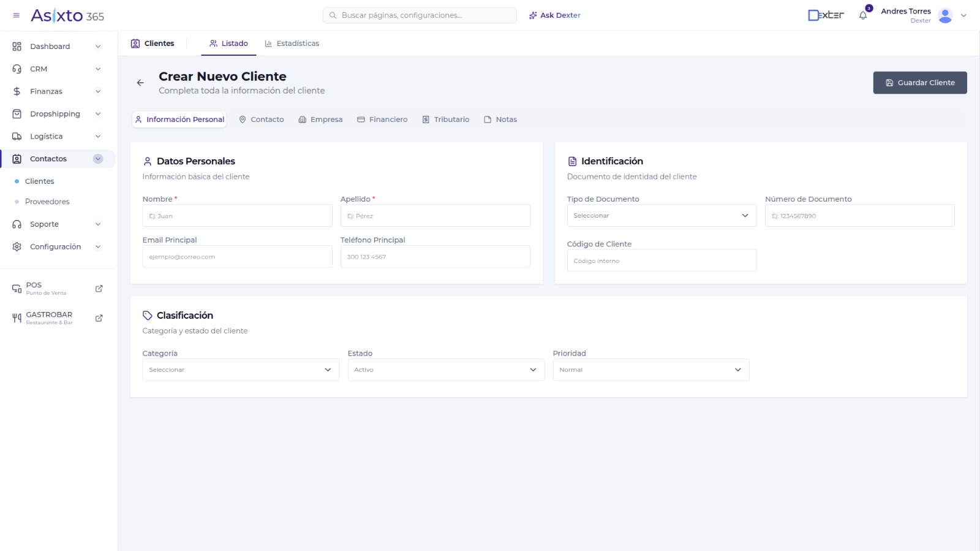Open the Categoría dropdown

click(x=241, y=370)
